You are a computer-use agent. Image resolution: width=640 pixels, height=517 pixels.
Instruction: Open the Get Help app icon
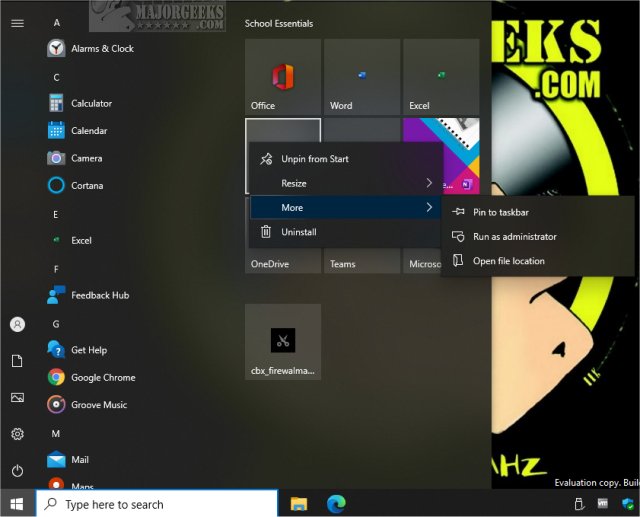click(56, 350)
